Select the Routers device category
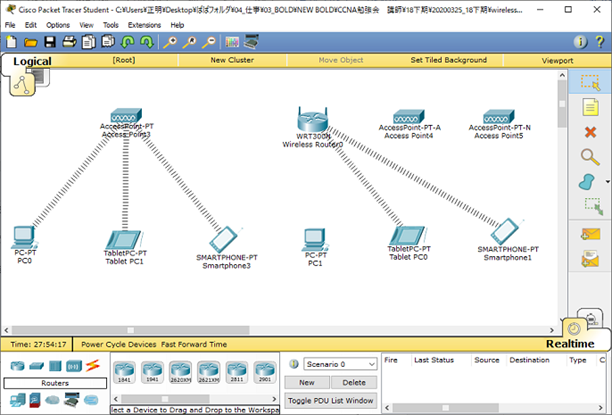The height and width of the screenshot is (415, 612). tap(18, 366)
